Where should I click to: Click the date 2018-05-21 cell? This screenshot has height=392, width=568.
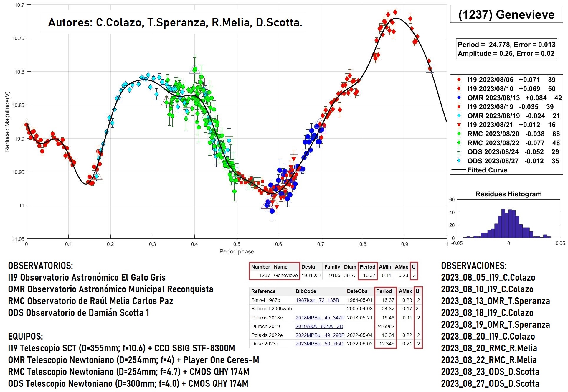(x=360, y=318)
